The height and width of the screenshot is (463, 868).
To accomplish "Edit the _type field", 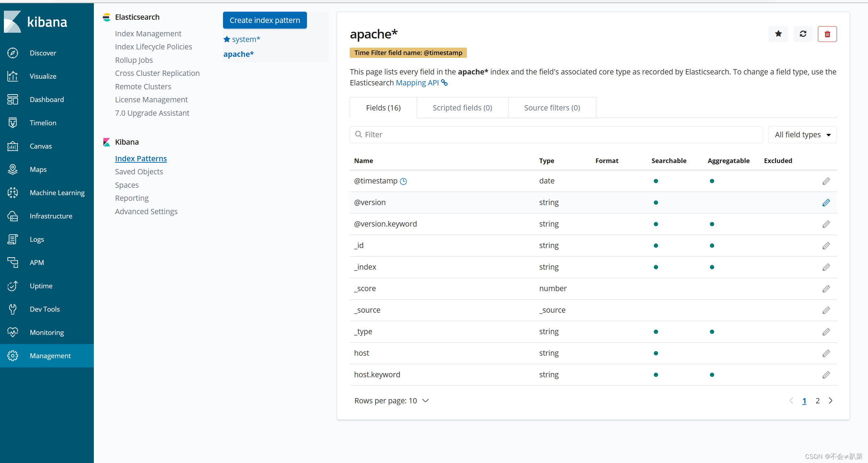I will (x=826, y=332).
